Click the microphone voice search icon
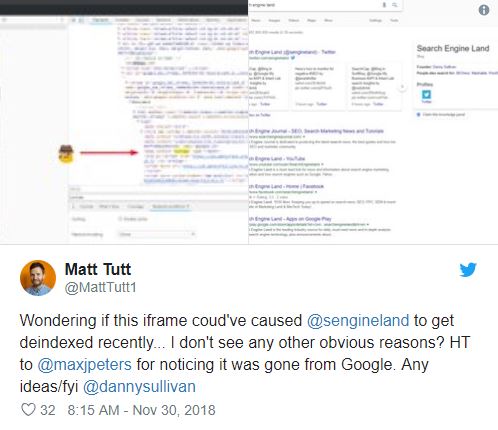Image resolution: width=498 pixels, height=430 pixels. pyautogui.click(x=384, y=5)
